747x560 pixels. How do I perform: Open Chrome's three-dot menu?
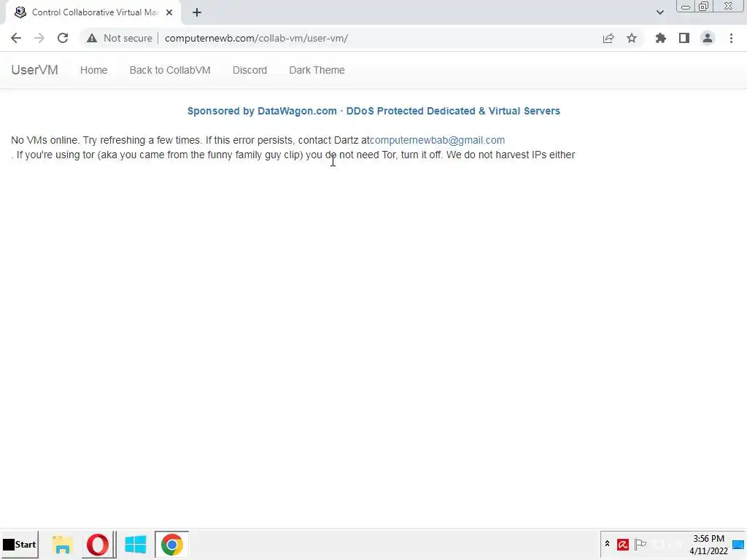coord(731,38)
